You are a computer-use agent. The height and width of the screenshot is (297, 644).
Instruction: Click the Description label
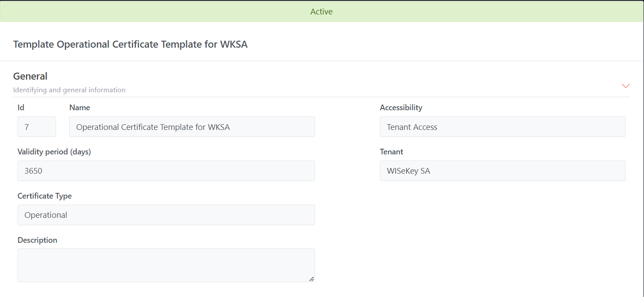[37, 240]
